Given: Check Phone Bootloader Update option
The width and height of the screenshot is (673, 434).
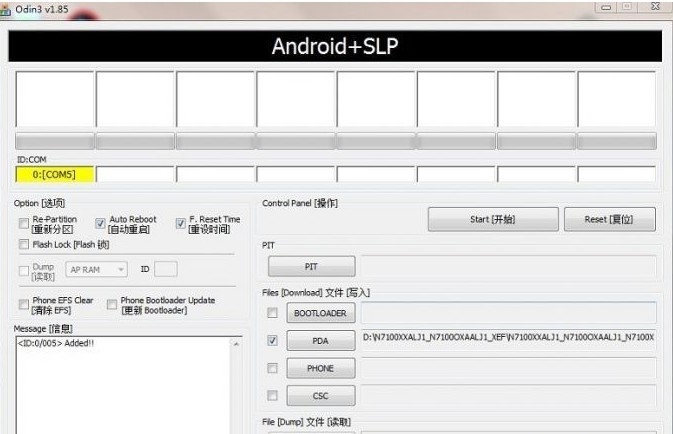Looking at the screenshot, I should pyautogui.click(x=112, y=305).
